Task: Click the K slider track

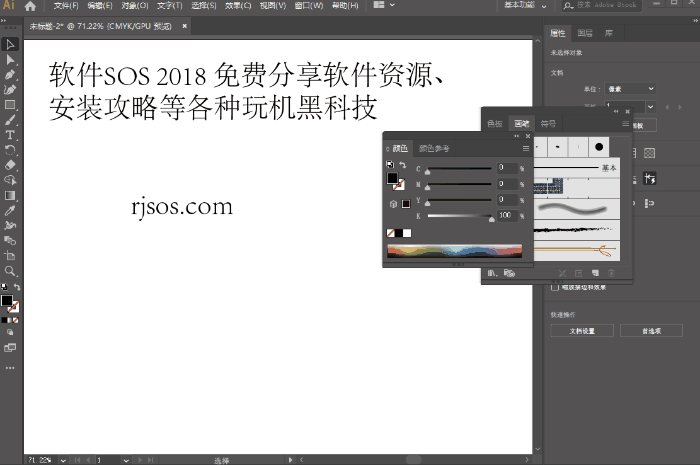Action: (459, 216)
